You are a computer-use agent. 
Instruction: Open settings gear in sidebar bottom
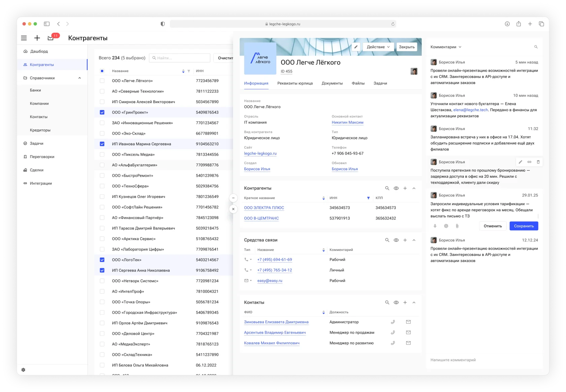point(23,370)
